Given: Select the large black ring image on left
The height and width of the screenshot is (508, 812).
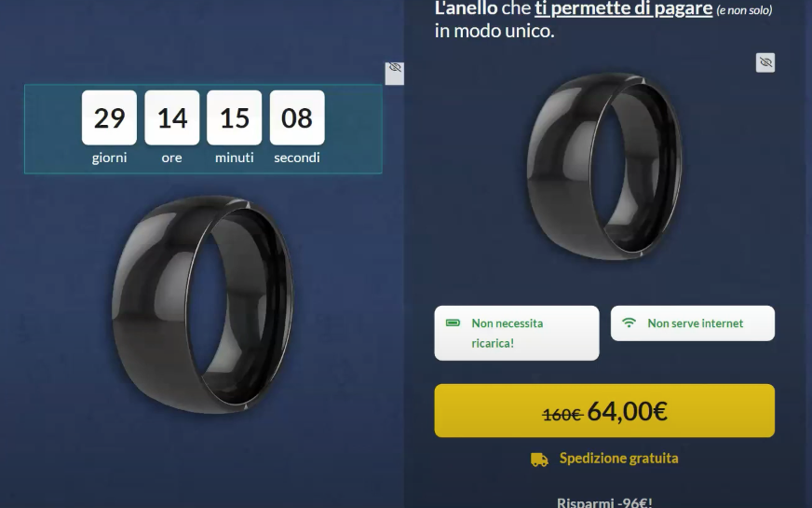Looking at the screenshot, I should pyautogui.click(x=202, y=304).
